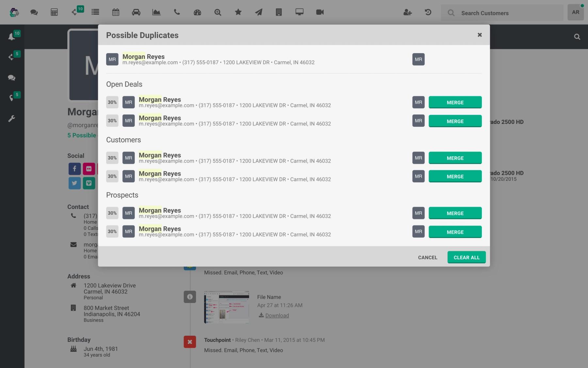Open the Twitter social icon
588x368 pixels.
[x=74, y=183]
